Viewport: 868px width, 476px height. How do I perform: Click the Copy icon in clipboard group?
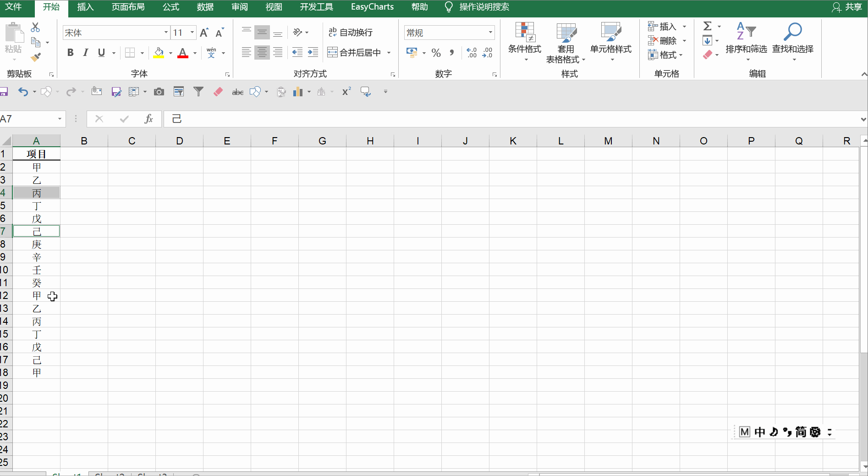pyautogui.click(x=35, y=42)
